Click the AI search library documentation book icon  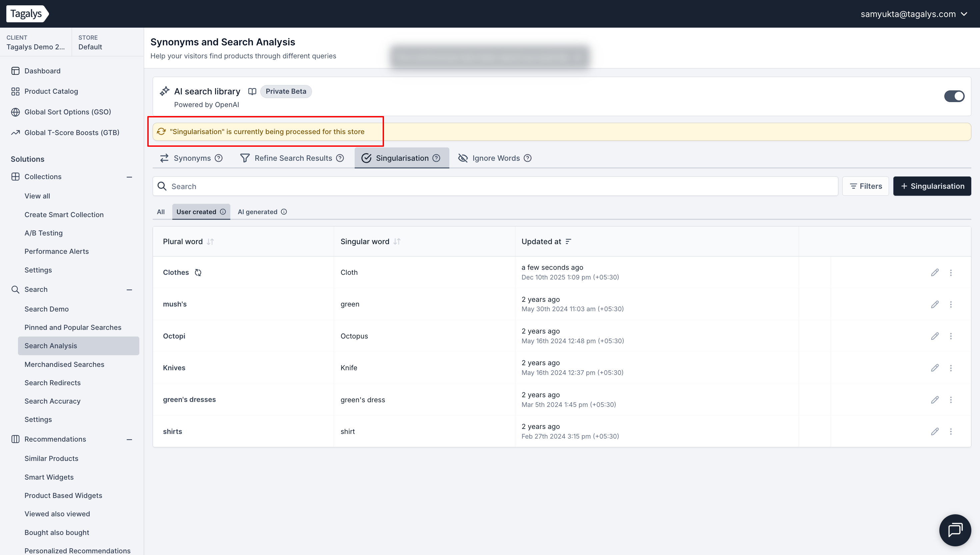(x=252, y=91)
